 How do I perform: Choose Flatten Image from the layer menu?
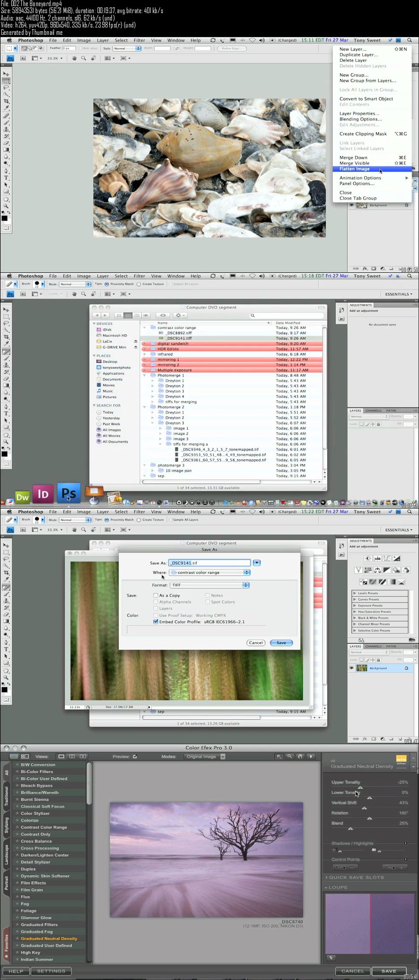click(372, 169)
